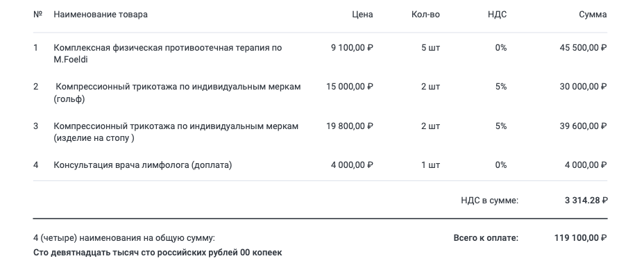The image size is (644, 279).
Task: Select the Консультация врача лимфолога item
Action: 142,165
